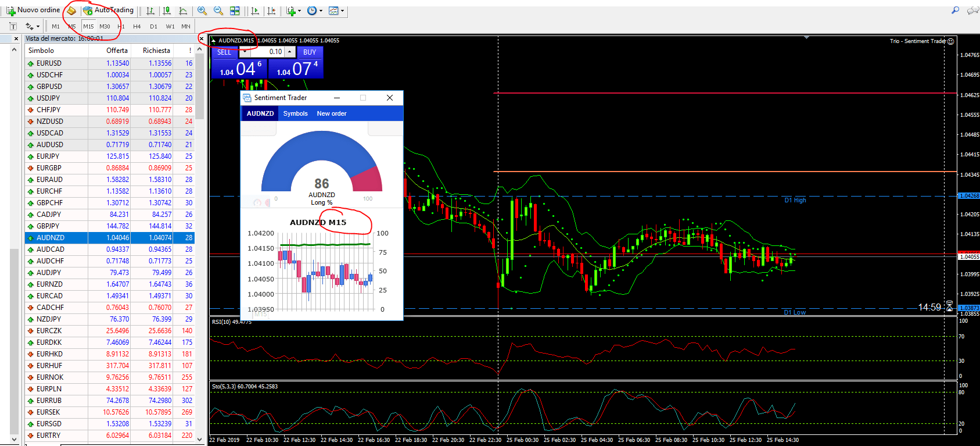Image resolution: width=980 pixels, height=446 pixels.
Task: Open the MetaEditor yellow book icon
Action: 71,10
